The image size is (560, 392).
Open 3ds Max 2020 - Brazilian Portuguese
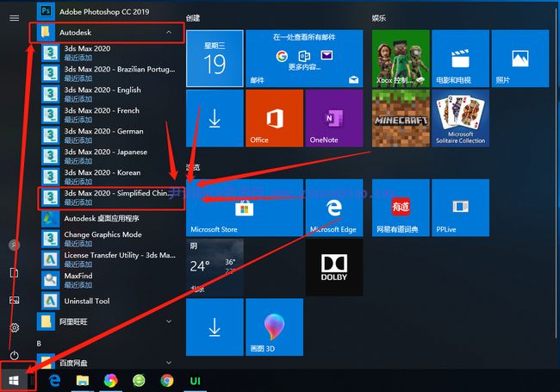click(111, 73)
